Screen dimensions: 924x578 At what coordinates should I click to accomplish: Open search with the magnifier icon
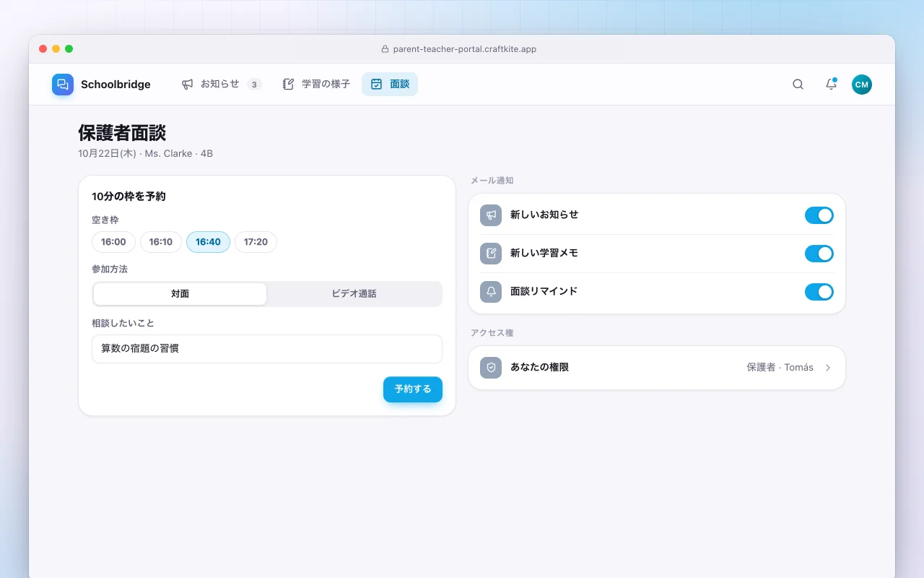tap(798, 85)
